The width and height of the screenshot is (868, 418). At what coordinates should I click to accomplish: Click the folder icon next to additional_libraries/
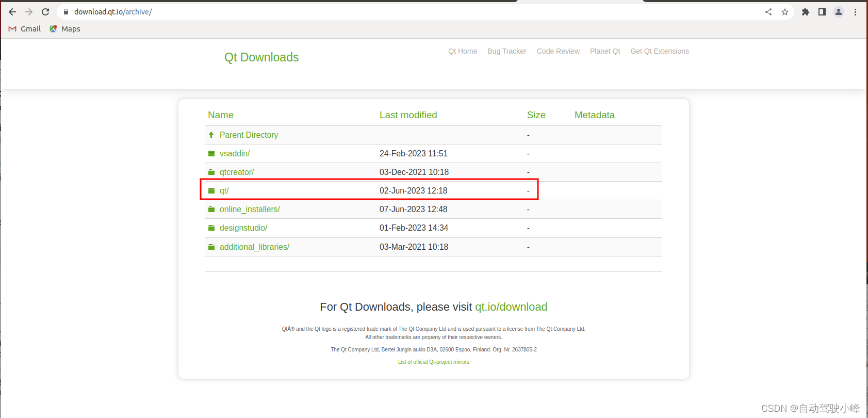211,247
